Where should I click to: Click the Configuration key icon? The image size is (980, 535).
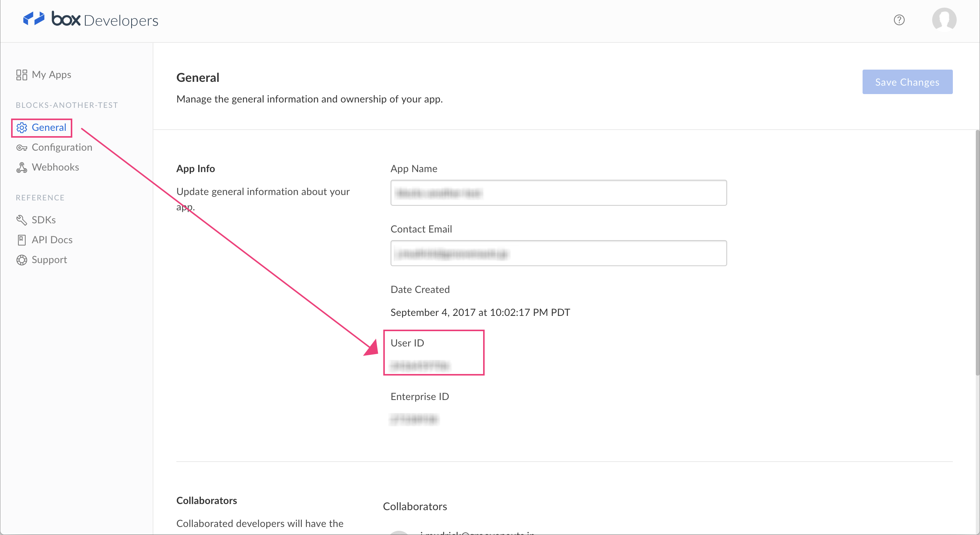(x=22, y=148)
